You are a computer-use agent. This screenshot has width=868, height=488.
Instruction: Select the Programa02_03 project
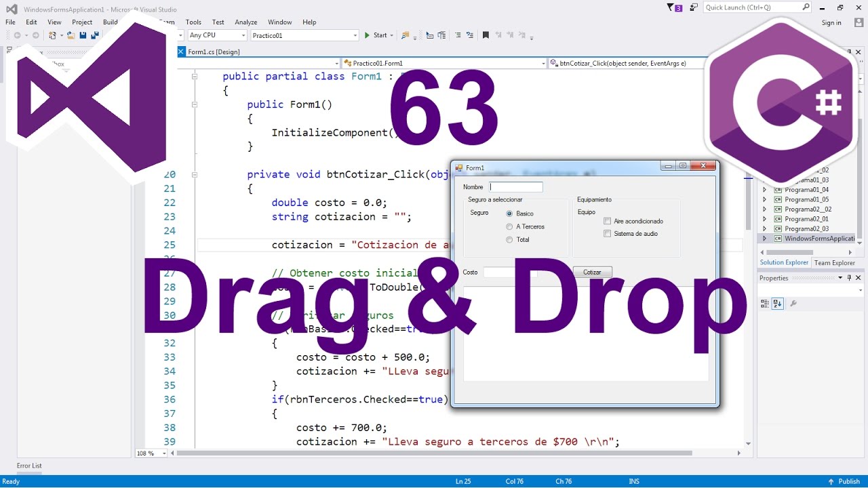(x=806, y=228)
